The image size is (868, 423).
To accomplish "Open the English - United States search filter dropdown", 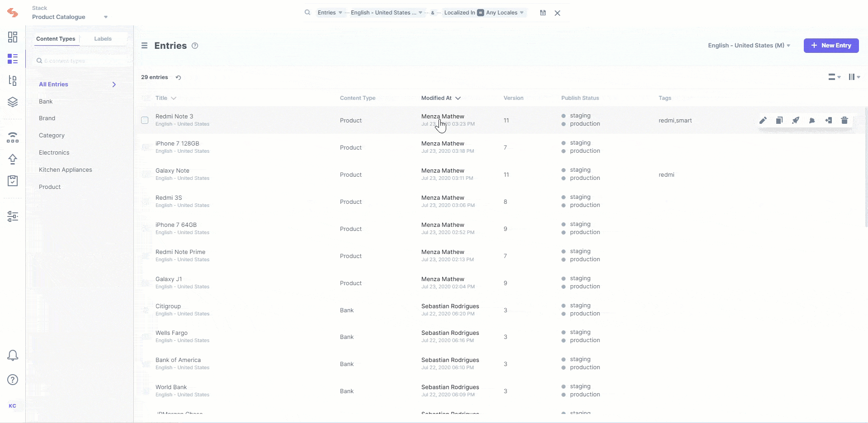I will 387,13.
